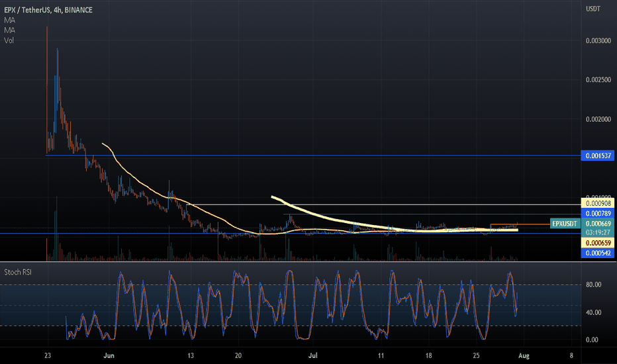Click the Jun date label on time axis
Image resolution: width=617 pixels, height=364 pixels.
click(109, 356)
